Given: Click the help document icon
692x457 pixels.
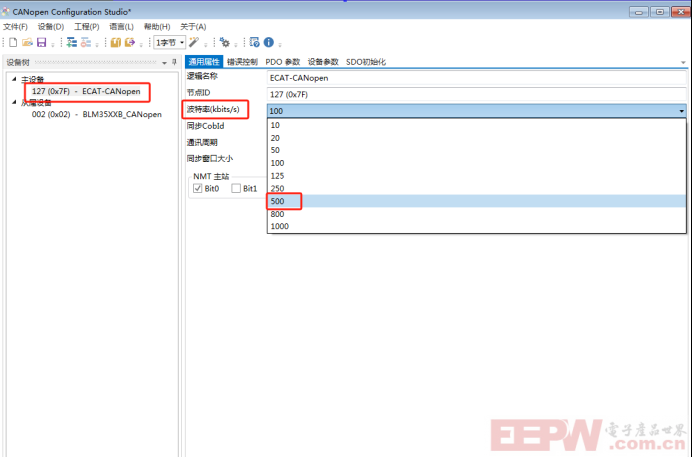Looking at the screenshot, I should [254, 42].
